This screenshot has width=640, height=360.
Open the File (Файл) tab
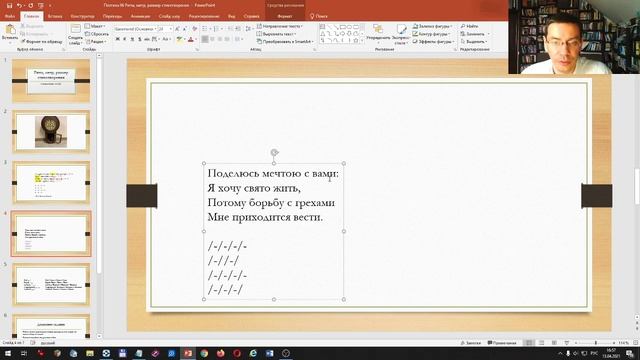[x=10, y=16]
